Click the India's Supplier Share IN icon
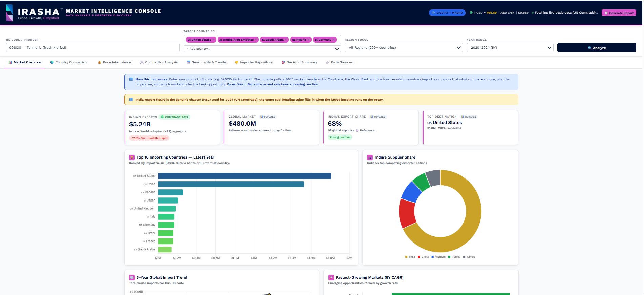Screen dimensions: 644x295 (370, 157)
